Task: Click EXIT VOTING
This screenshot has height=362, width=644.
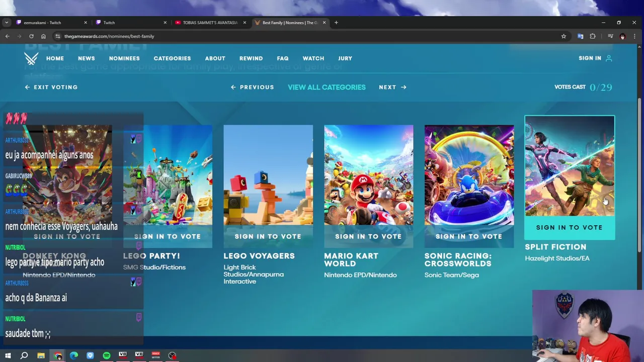Action: (51, 87)
